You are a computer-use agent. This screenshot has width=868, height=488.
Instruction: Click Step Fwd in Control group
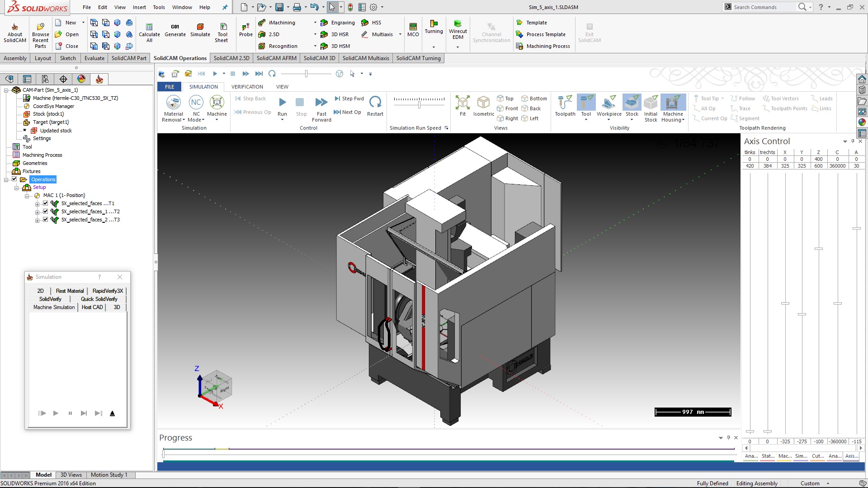(349, 99)
